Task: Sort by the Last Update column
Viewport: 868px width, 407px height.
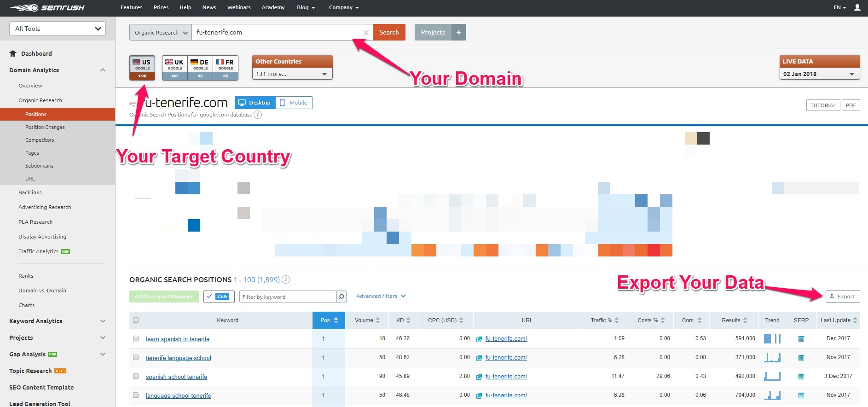Action: [x=839, y=320]
